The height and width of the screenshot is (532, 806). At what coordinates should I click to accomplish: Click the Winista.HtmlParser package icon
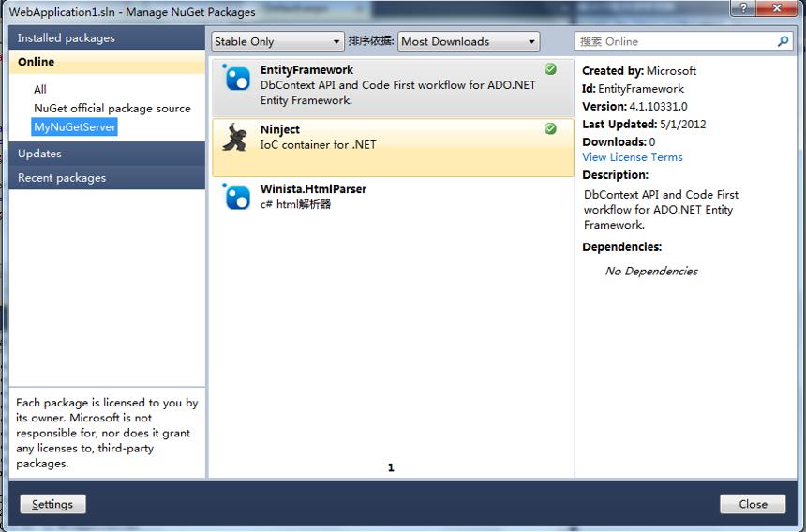[x=236, y=198]
